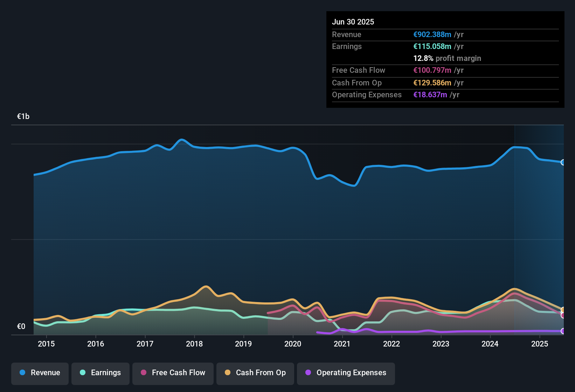Toggle the Earnings series legend label
Viewport: 575px width, 392px height.
pos(106,372)
